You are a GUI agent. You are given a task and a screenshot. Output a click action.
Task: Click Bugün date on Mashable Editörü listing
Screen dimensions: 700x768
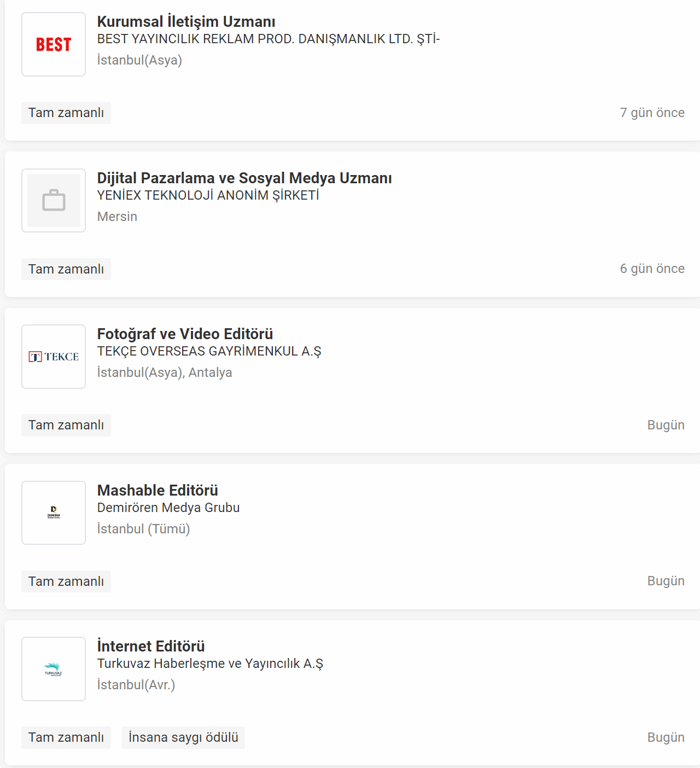666,581
